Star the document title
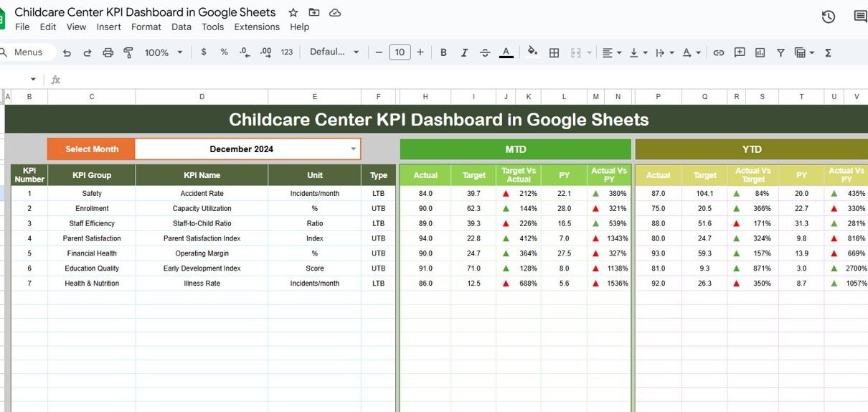Viewport: 868px width, 412px height. pos(293,13)
